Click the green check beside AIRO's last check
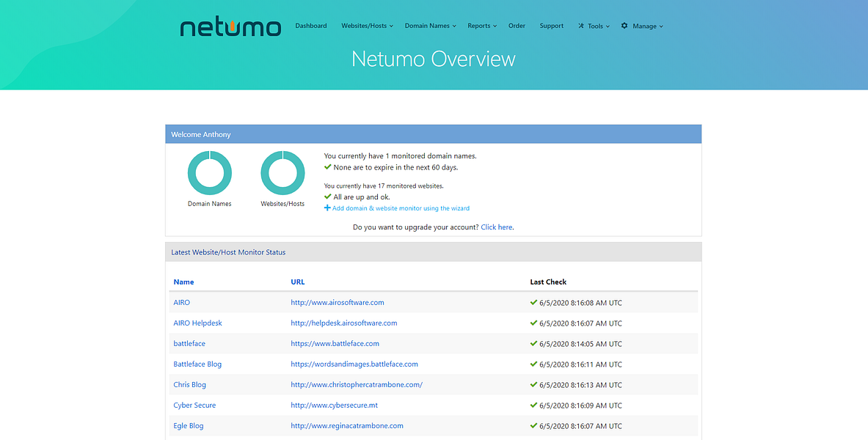 533,302
